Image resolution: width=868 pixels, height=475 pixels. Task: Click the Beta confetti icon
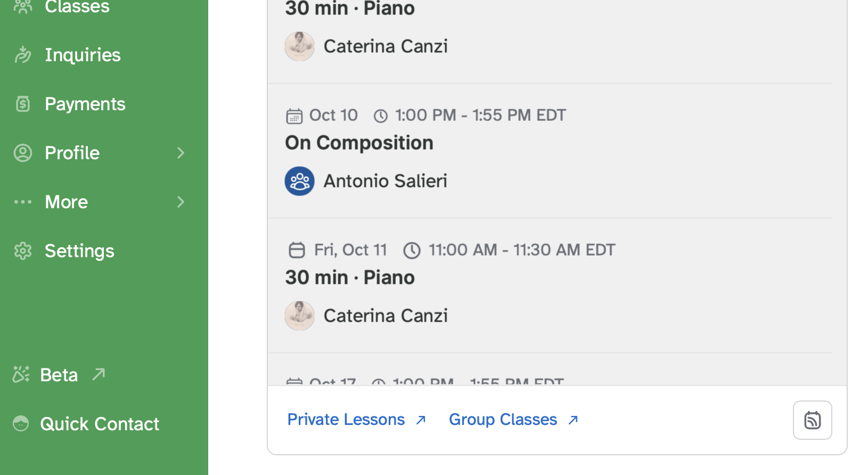pyautogui.click(x=21, y=375)
